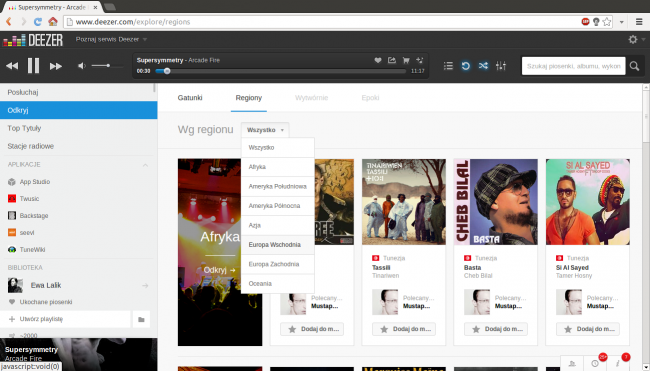Collapse the Aplikacje section
Screen dimensions: 650x371
[145, 165]
